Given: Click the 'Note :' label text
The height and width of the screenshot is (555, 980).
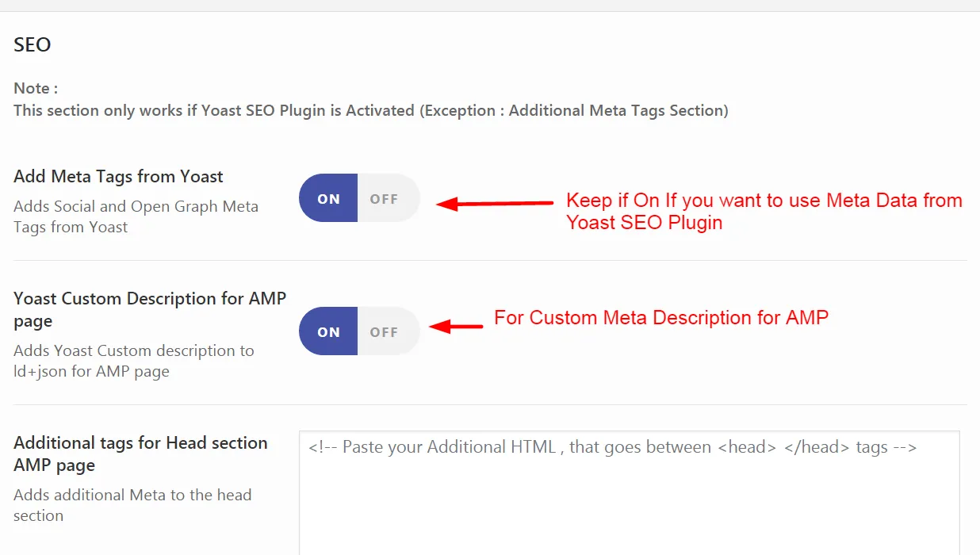Looking at the screenshot, I should (36, 88).
